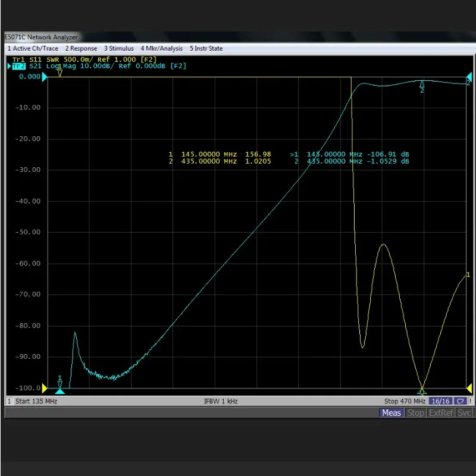Click the 16/16 averaging count indicator
This screenshot has height=476, width=476.
[440, 401]
